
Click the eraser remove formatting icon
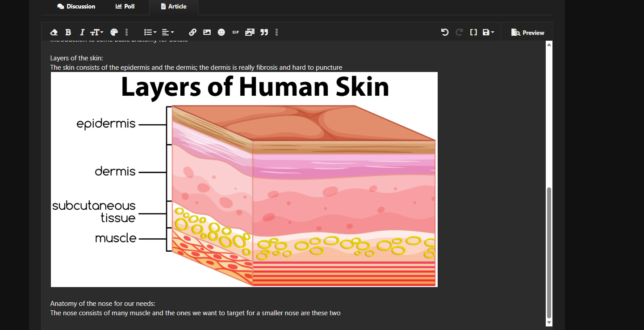tap(54, 32)
